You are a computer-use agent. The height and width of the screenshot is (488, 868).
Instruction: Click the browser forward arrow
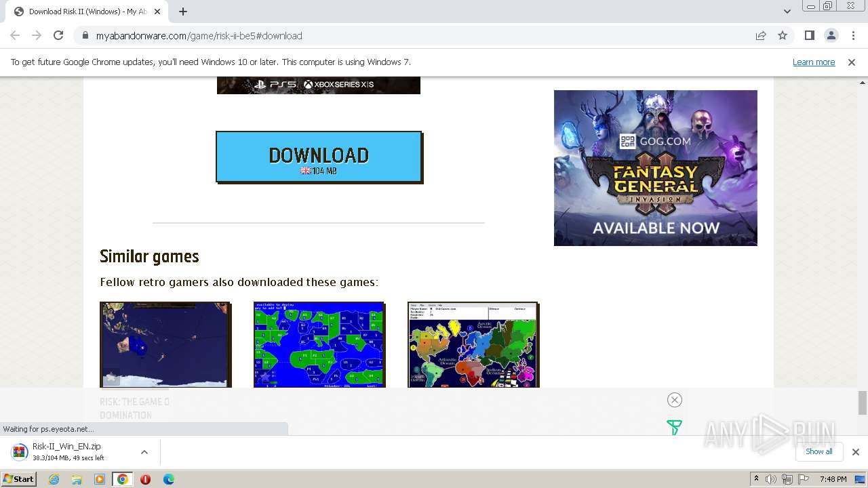[37, 36]
